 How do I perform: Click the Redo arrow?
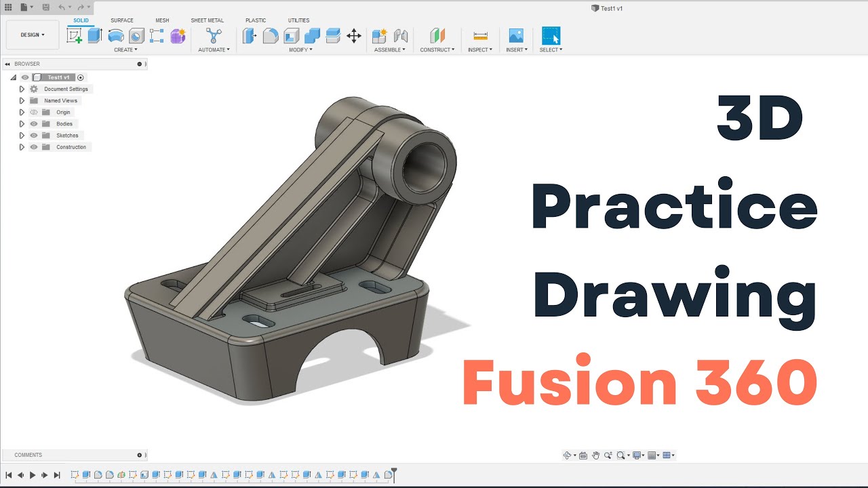(x=81, y=7)
